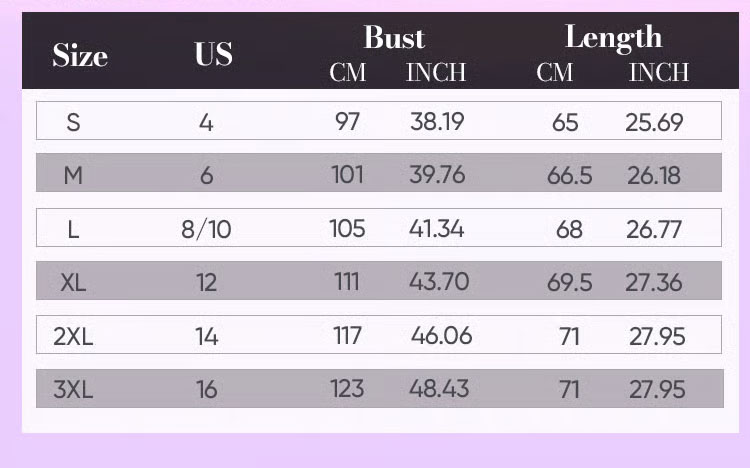Click the US size 16 cell
The width and height of the screenshot is (750, 468).
(x=206, y=389)
